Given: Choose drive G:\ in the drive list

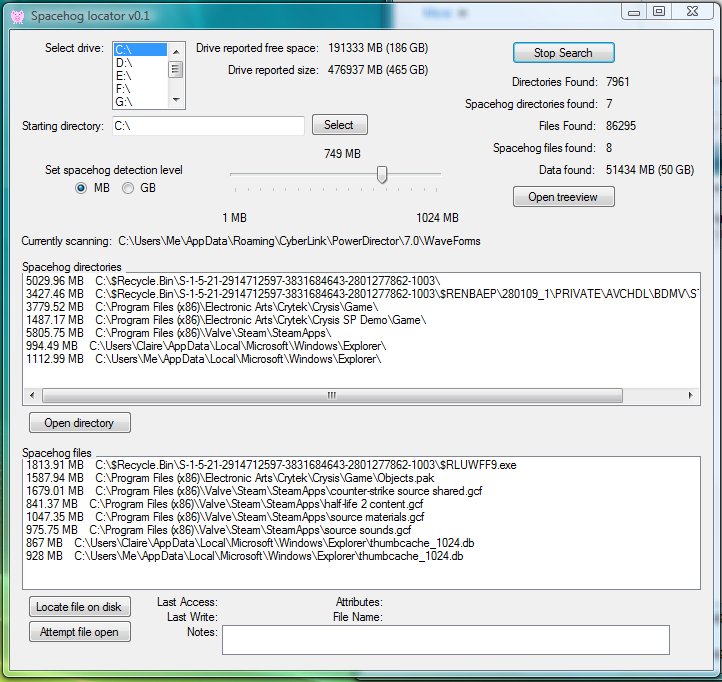Looking at the screenshot, I should point(125,101).
